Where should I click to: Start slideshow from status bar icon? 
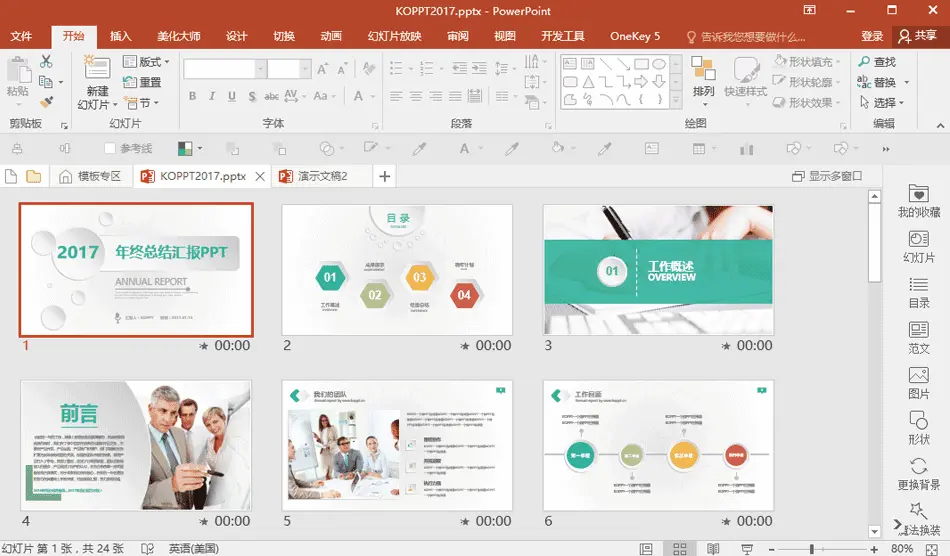coord(747,549)
